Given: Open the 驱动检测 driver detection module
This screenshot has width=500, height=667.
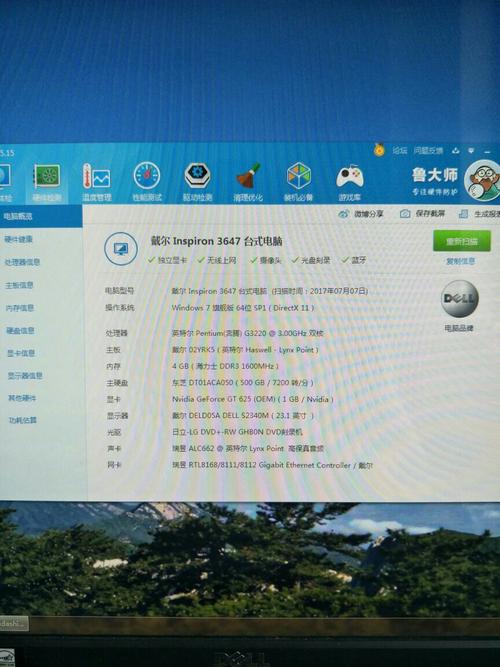Looking at the screenshot, I should (197, 182).
